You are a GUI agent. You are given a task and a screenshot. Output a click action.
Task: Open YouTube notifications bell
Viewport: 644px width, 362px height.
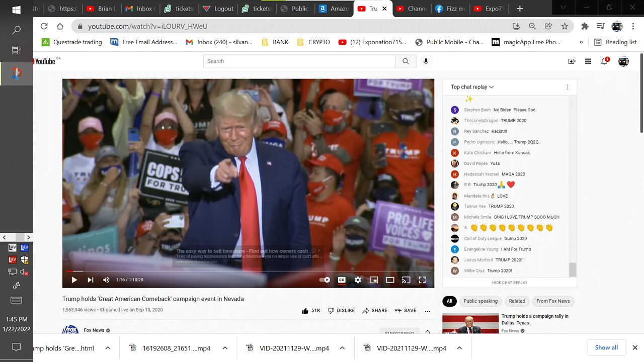(604, 61)
